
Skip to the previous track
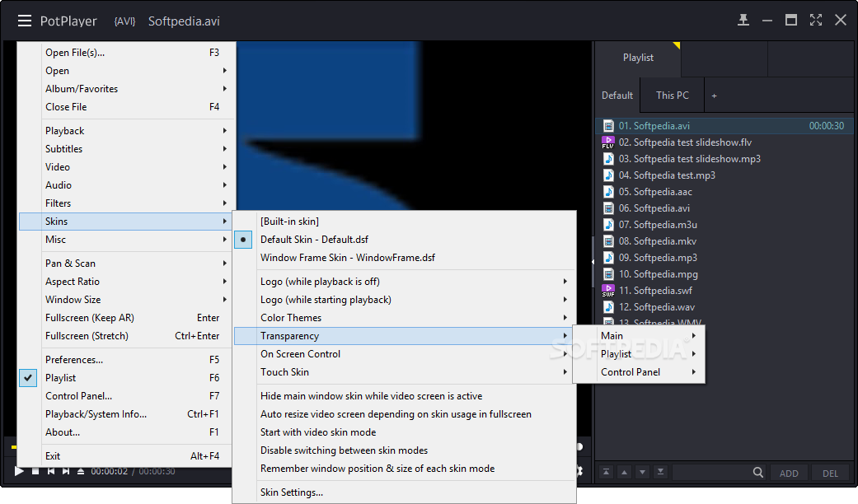point(51,471)
